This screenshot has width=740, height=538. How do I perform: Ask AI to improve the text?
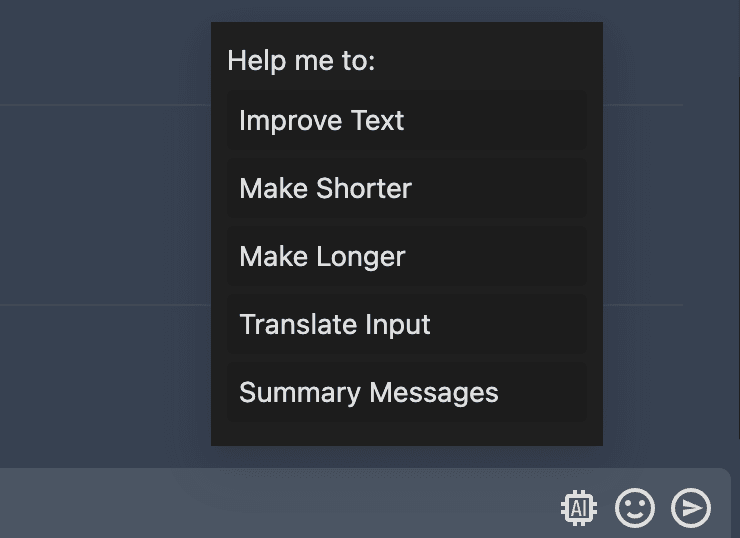[406, 121]
